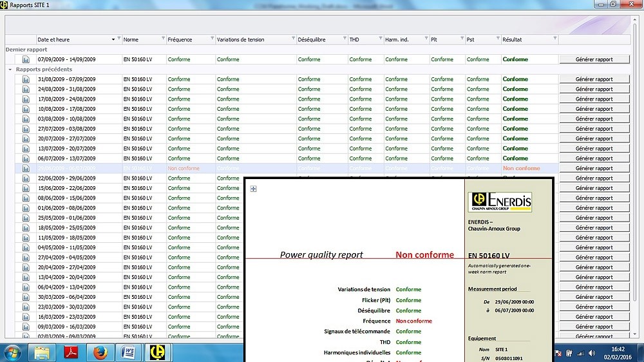Open report icon for 24/08/2009 - 31/08/2009
Viewport: 644px width, 362px height.
point(26,89)
